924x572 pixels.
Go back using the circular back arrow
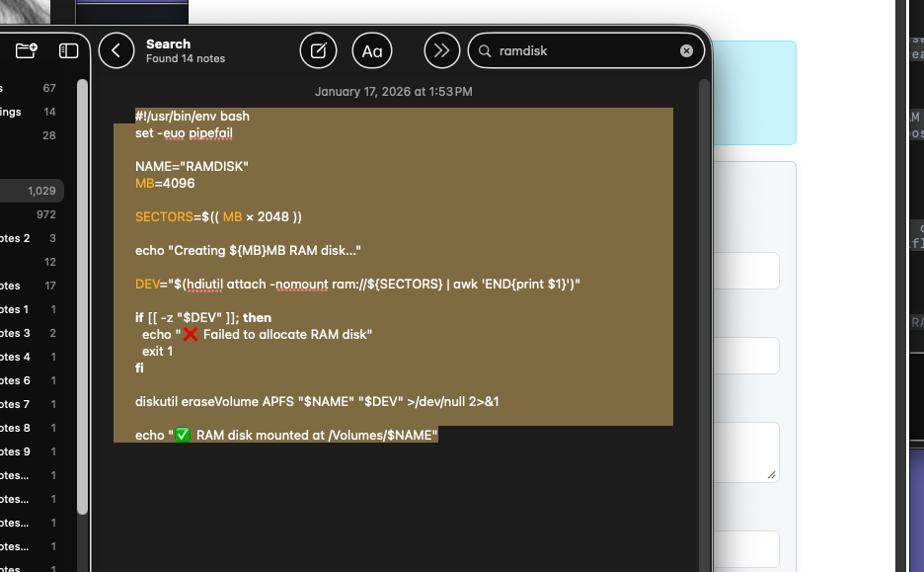[115, 50]
